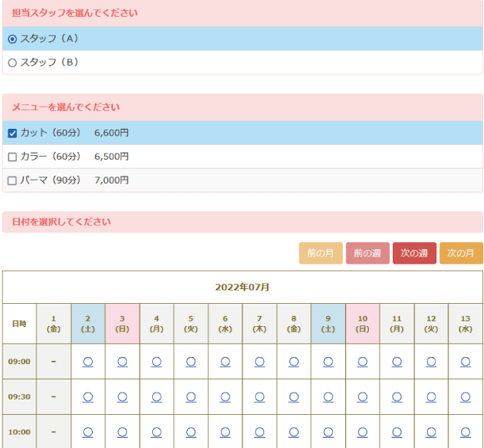Click the 前の週 button
Viewport: 484px width, 448px height.
367,253
